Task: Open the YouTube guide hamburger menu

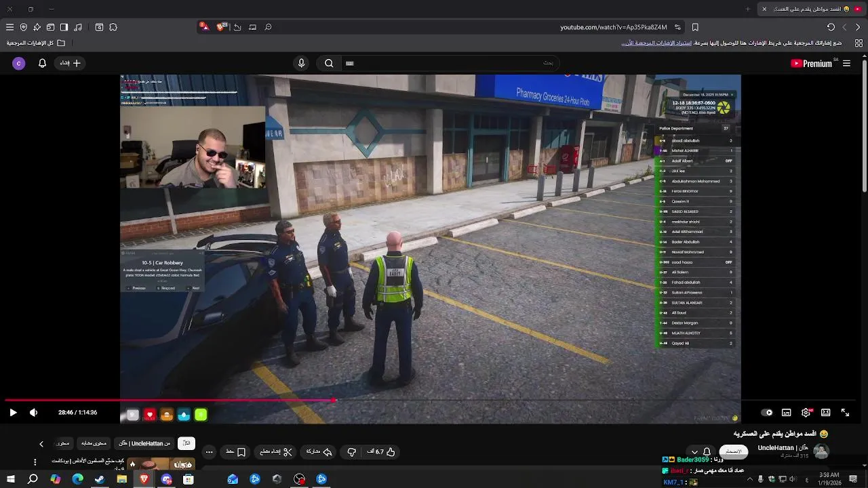Action: [x=846, y=63]
